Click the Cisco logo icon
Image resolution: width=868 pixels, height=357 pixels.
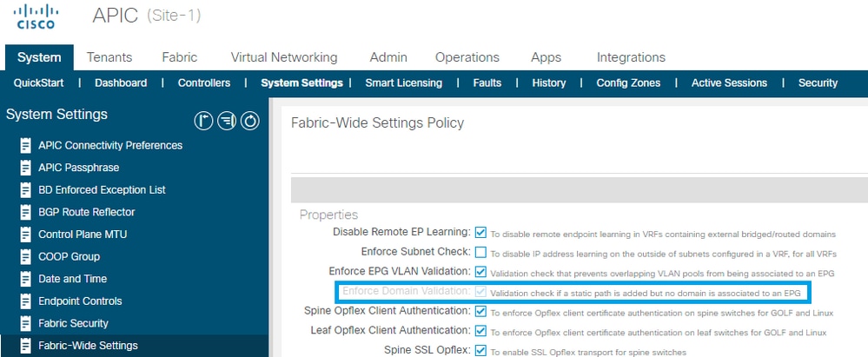36,17
